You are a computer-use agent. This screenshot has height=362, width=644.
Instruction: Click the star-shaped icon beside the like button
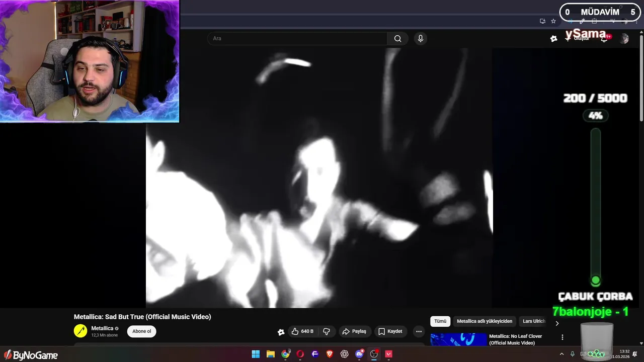281,332
